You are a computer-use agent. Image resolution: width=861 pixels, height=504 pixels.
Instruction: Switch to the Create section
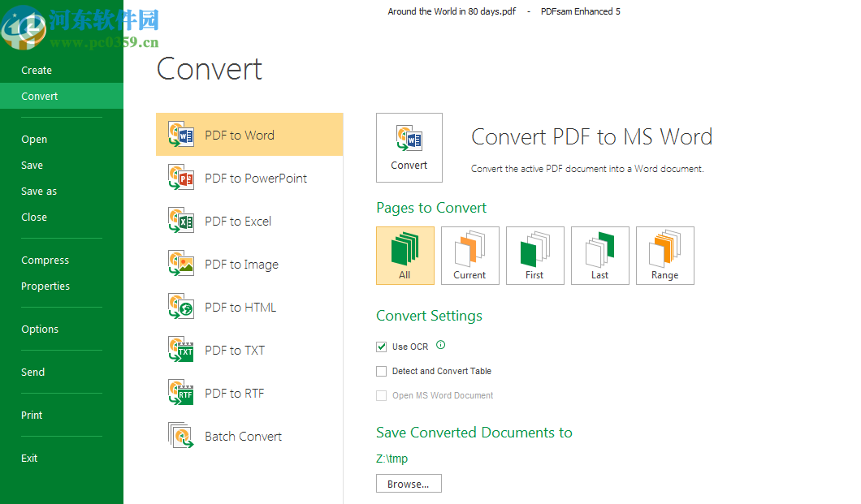point(37,70)
